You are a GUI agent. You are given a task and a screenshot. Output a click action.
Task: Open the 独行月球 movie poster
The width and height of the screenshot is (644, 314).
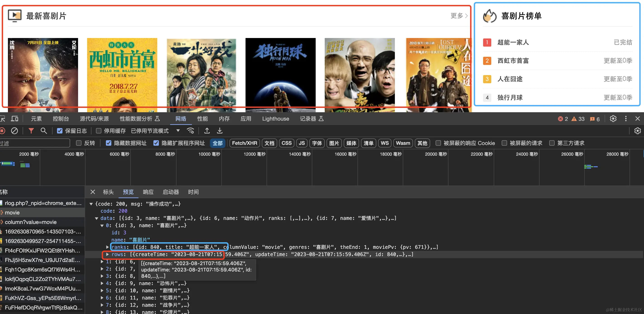[281, 75]
